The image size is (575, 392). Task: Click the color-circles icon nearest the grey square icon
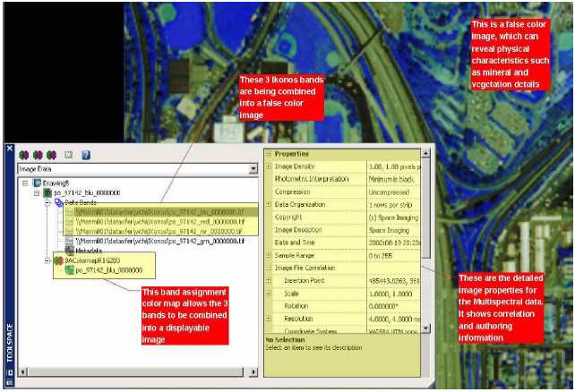point(51,156)
